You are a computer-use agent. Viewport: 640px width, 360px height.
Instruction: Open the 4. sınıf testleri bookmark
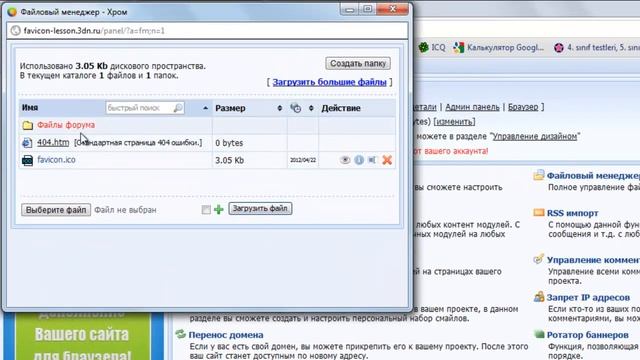pyautogui.click(x=597, y=48)
